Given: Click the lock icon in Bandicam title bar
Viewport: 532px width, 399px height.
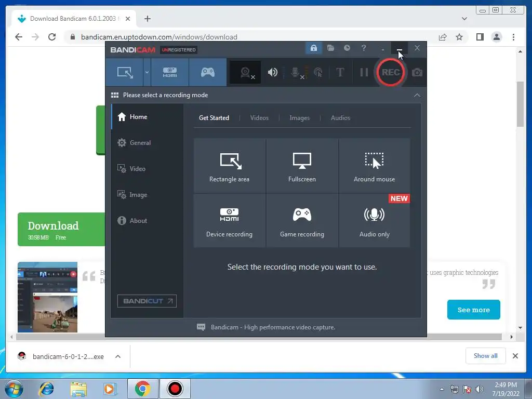Looking at the screenshot, I should click(x=313, y=48).
